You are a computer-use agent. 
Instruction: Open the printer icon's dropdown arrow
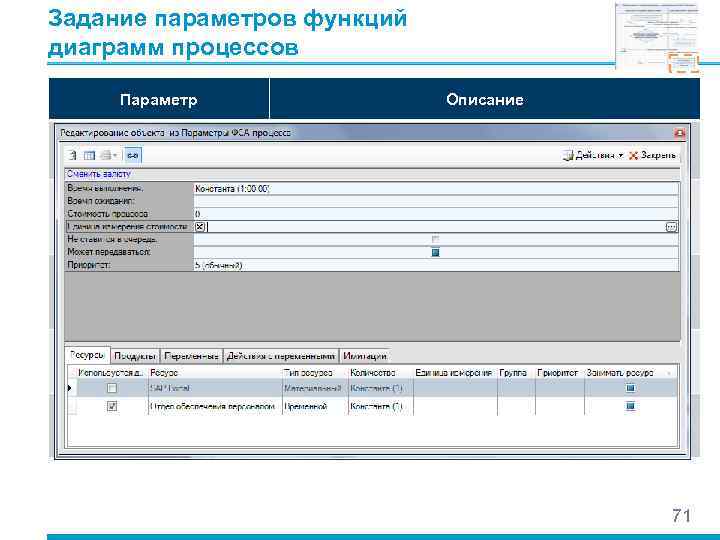tap(115, 155)
